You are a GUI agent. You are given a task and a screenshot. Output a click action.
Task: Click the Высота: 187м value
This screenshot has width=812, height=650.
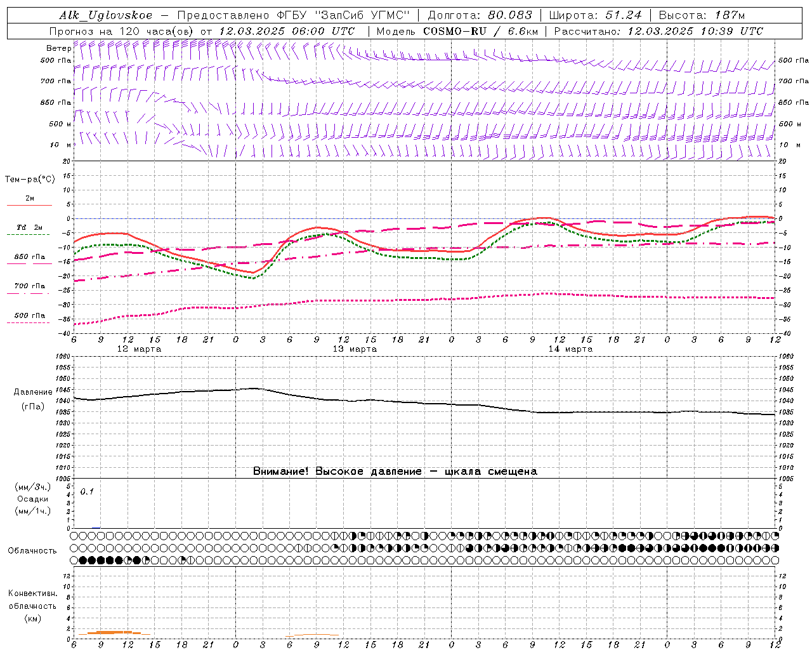point(702,15)
